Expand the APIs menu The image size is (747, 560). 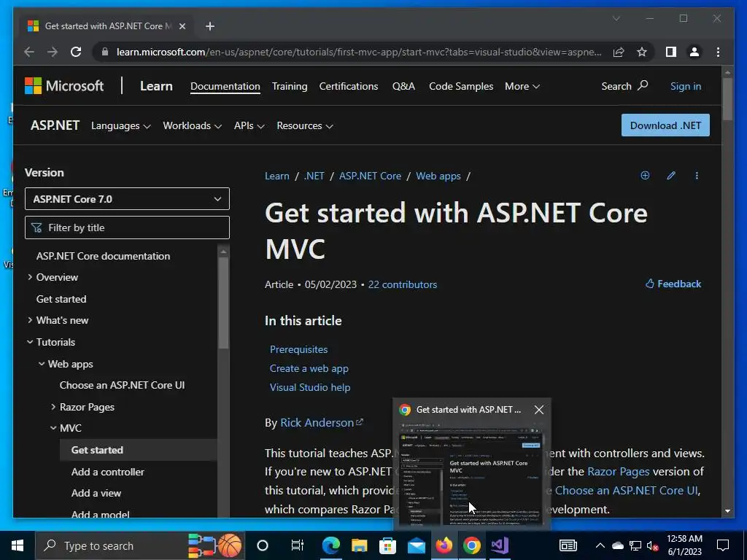[249, 125]
